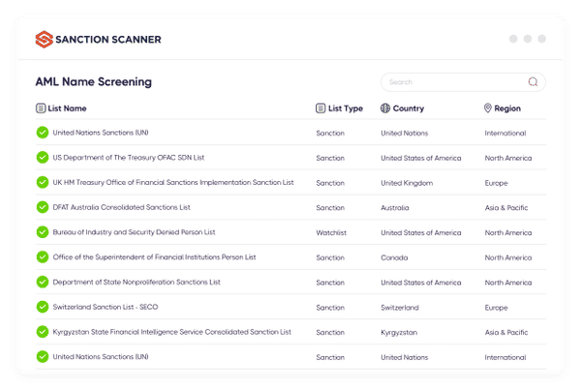Click the Country globe icon
Image resolution: width=581 pixels, height=392 pixels.
(385, 108)
